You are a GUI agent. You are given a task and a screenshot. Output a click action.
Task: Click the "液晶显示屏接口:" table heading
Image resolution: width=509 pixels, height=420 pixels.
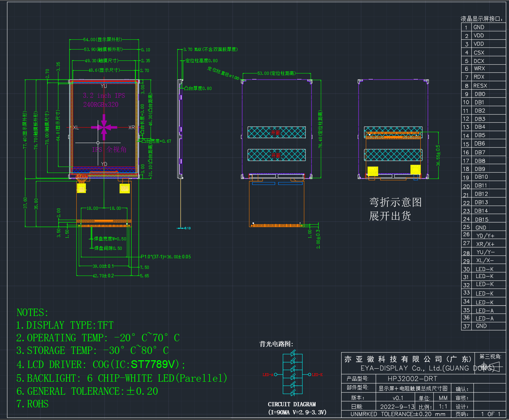[x=482, y=19]
